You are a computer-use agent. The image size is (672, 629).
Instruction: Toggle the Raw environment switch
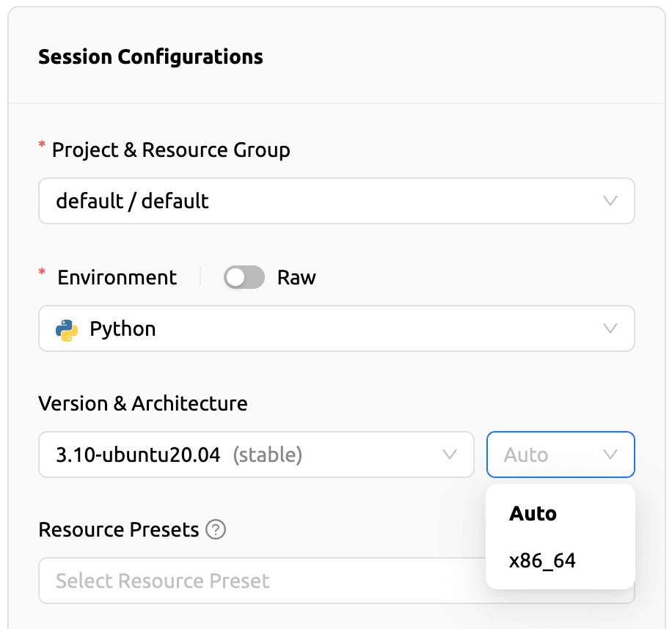pyautogui.click(x=244, y=277)
